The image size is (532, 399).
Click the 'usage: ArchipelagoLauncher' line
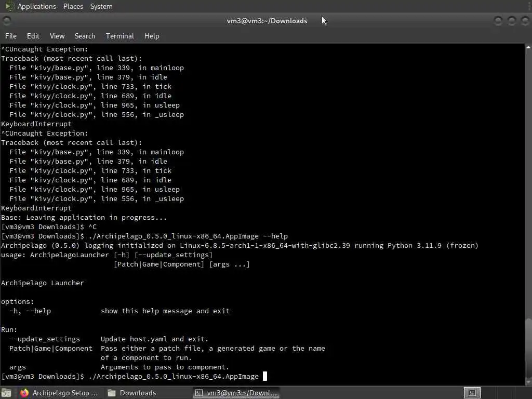(107, 255)
